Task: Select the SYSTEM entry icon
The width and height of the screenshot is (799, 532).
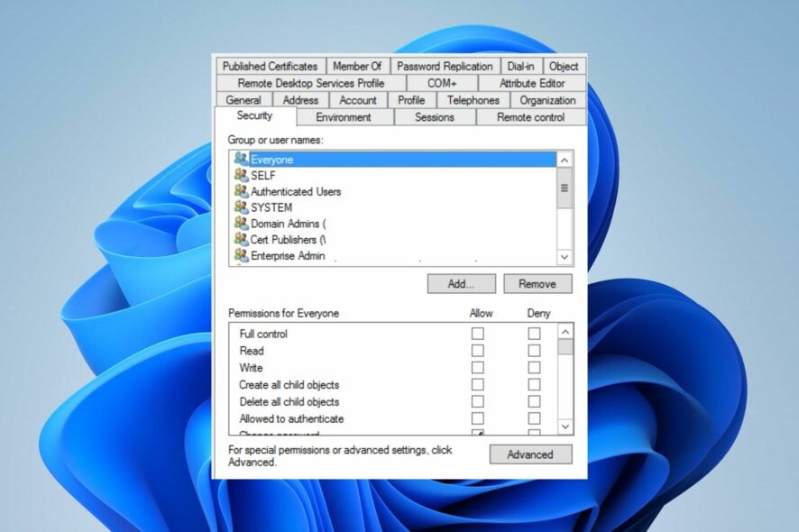Action: coord(241,207)
